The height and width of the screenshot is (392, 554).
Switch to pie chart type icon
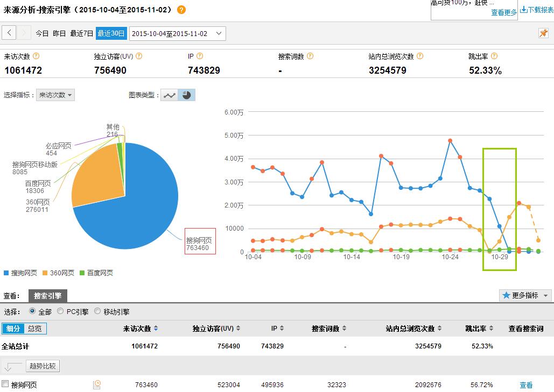point(186,95)
